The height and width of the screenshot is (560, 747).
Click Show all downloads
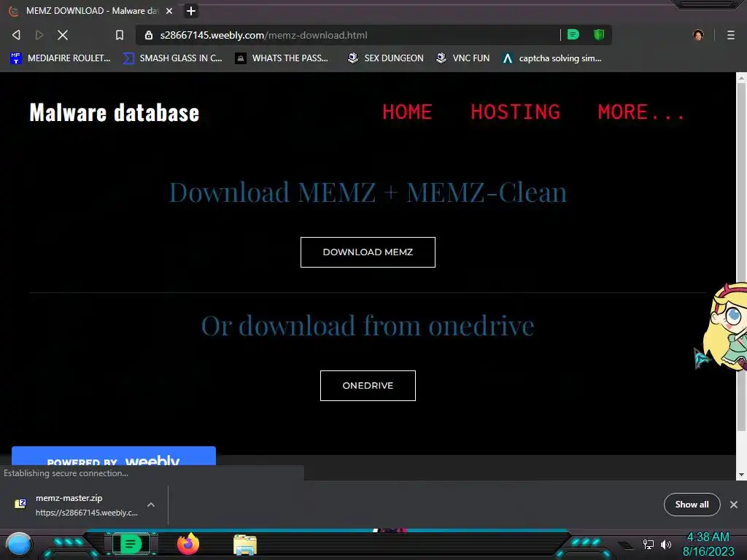tap(692, 505)
